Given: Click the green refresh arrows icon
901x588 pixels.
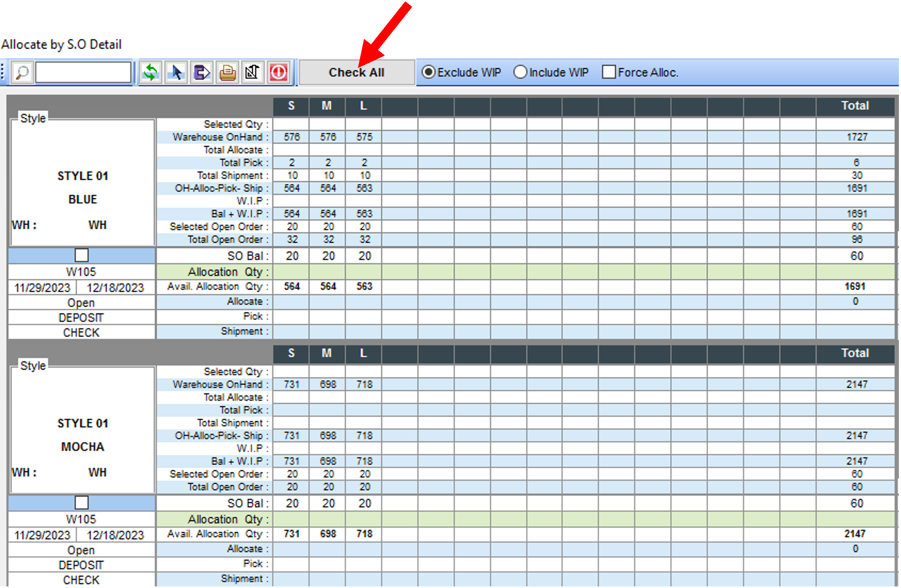Looking at the screenshot, I should pyautogui.click(x=150, y=72).
